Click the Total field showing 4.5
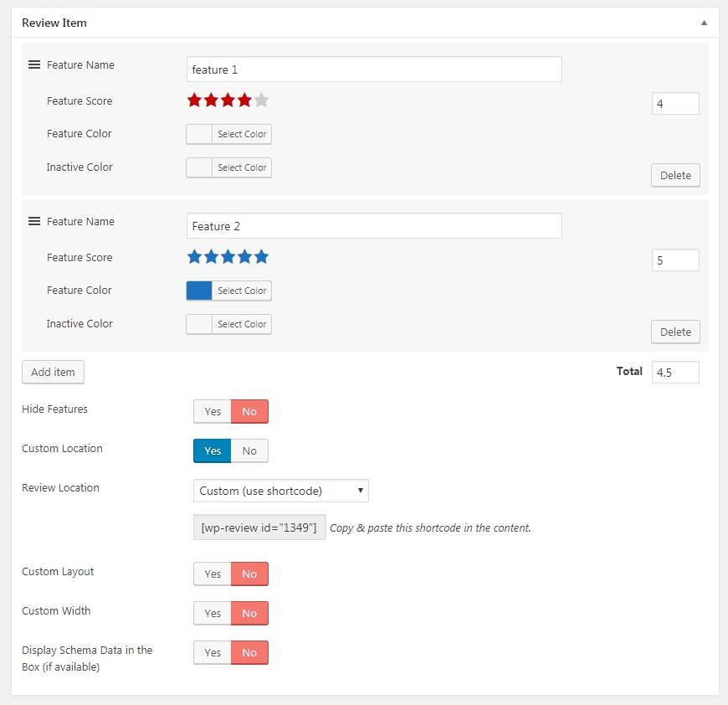Image resolution: width=728 pixels, height=705 pixels. pyautogui.click(x=675, y=373)
